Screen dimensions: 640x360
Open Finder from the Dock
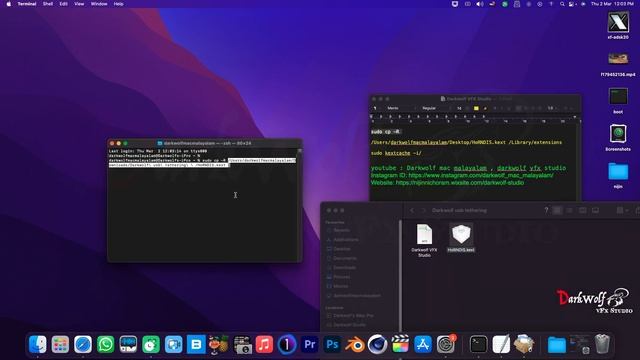pyautogui.click(x=38, y=344)
